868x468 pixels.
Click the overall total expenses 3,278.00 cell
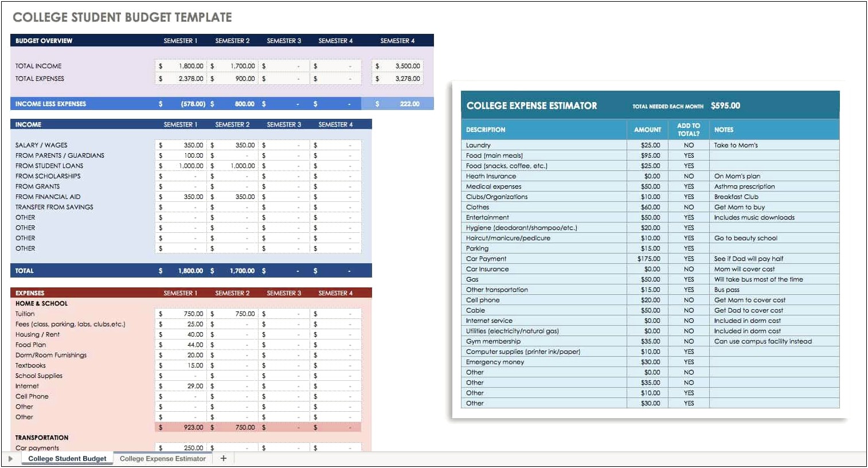tap(398, 79)
